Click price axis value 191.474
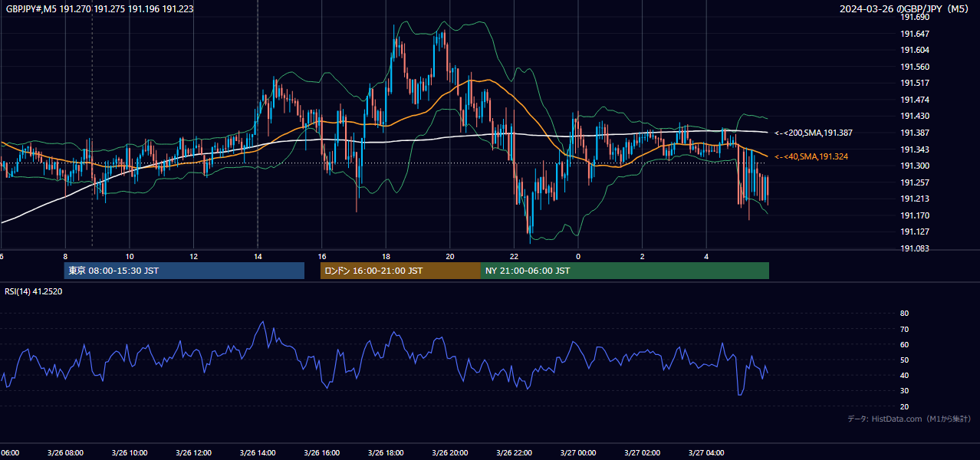980x460 pixels. click(914, 100)
